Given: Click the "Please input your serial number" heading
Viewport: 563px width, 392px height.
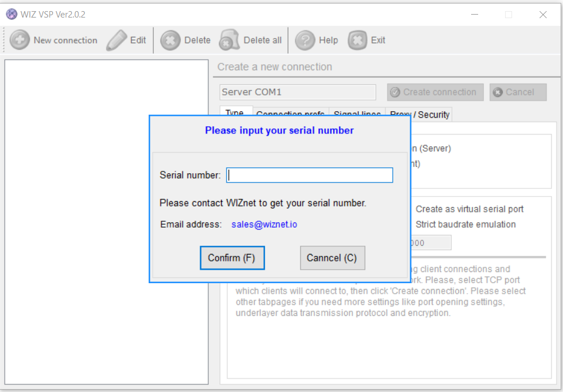Looking at the screenshot, I should [279, 130].
